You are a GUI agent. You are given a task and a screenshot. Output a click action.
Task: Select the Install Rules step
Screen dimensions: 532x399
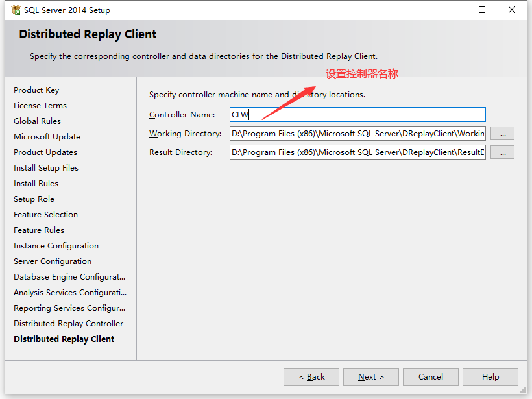pyautogui.click(x=36, y=184)
